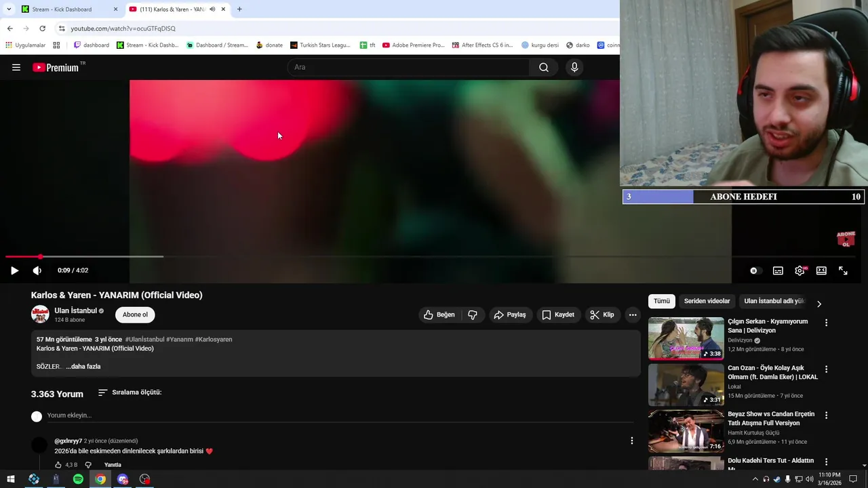Open Ulan İstanbul channel name link

point(76,310)
